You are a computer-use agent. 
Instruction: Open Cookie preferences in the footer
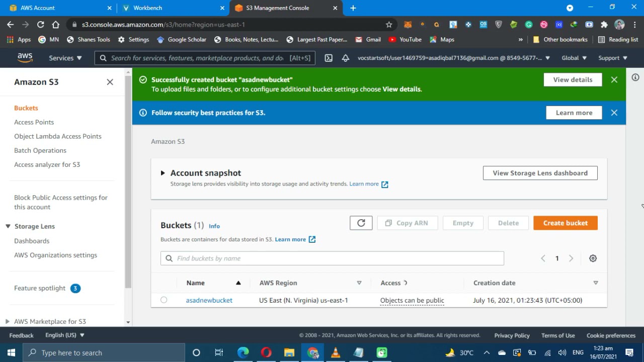[x=611, y=335]
